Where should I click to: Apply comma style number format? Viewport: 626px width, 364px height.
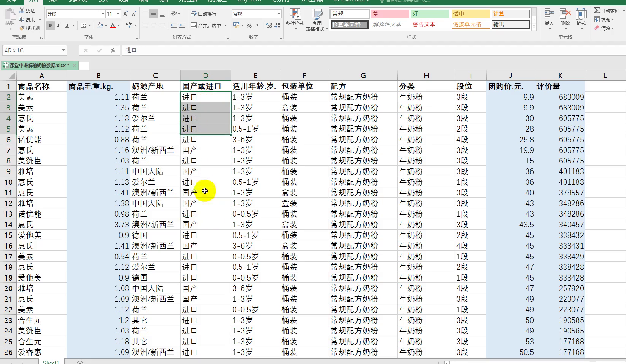(x=257, y=26)
